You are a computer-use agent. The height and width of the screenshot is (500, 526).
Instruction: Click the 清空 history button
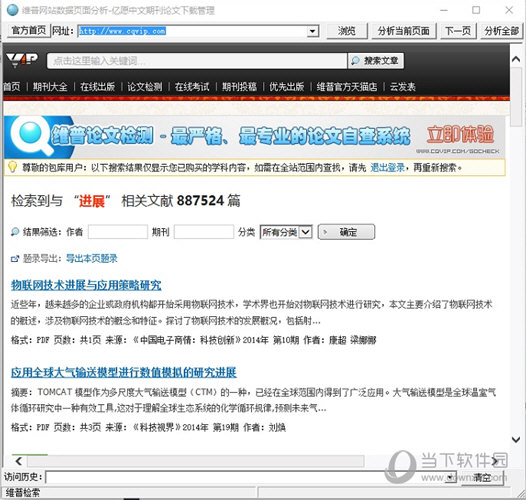coord(482,478)
